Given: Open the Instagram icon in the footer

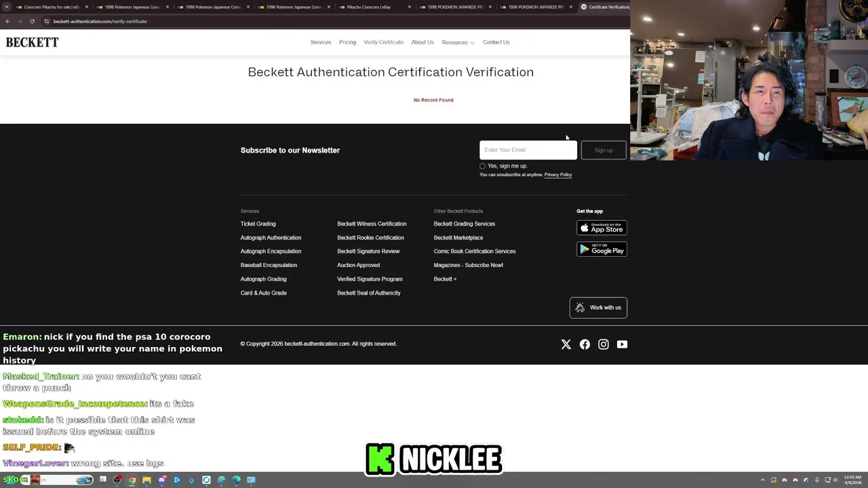Looking at the screenshot, I should click(x=604, y=344).
